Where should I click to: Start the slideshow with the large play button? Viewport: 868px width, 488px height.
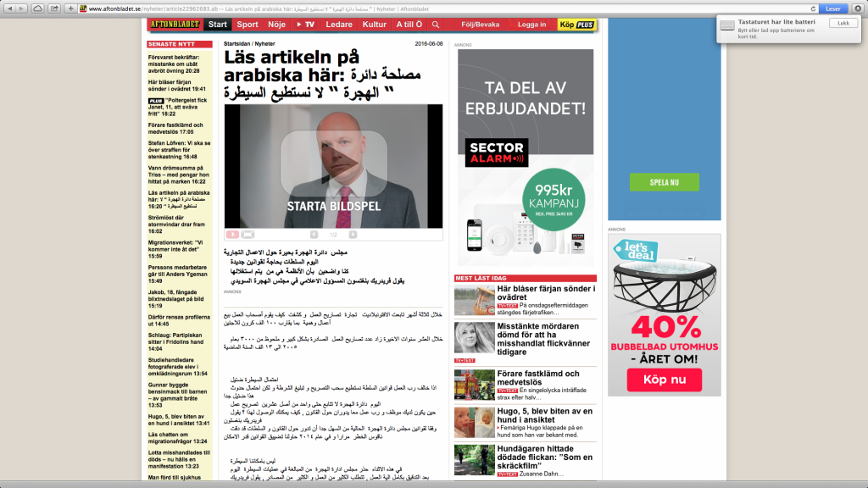pyautogui.click(x=333, y=162)
